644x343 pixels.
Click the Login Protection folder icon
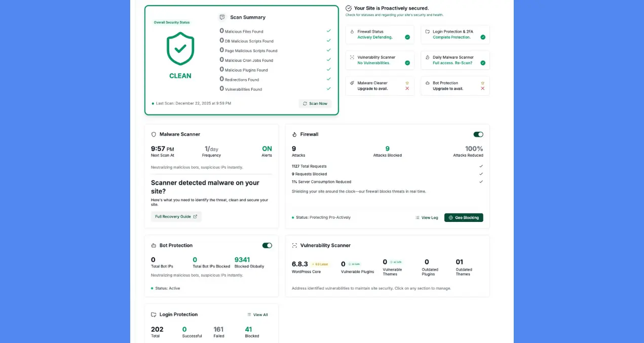[x=154, y=315]
